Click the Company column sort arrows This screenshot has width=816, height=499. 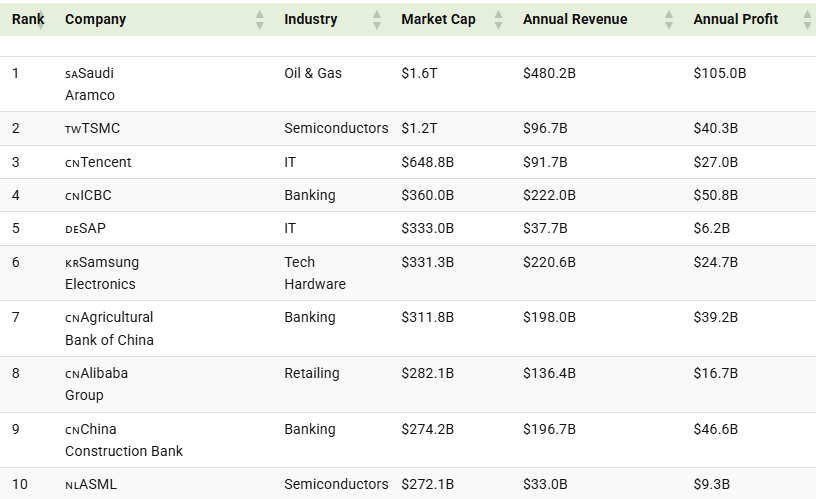click(260, 20)
